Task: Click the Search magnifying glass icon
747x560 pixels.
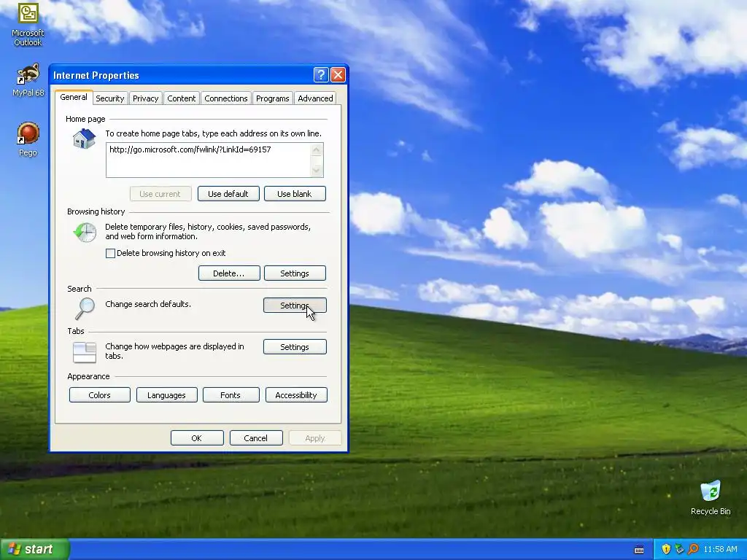Action: click(x=85, y=308)
